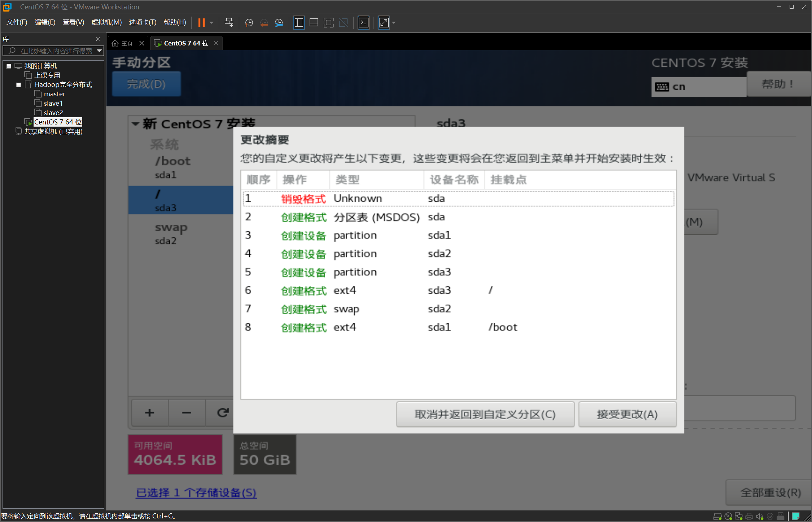
Task: Open the 文件(F) menu
Action: pos(17,22)
